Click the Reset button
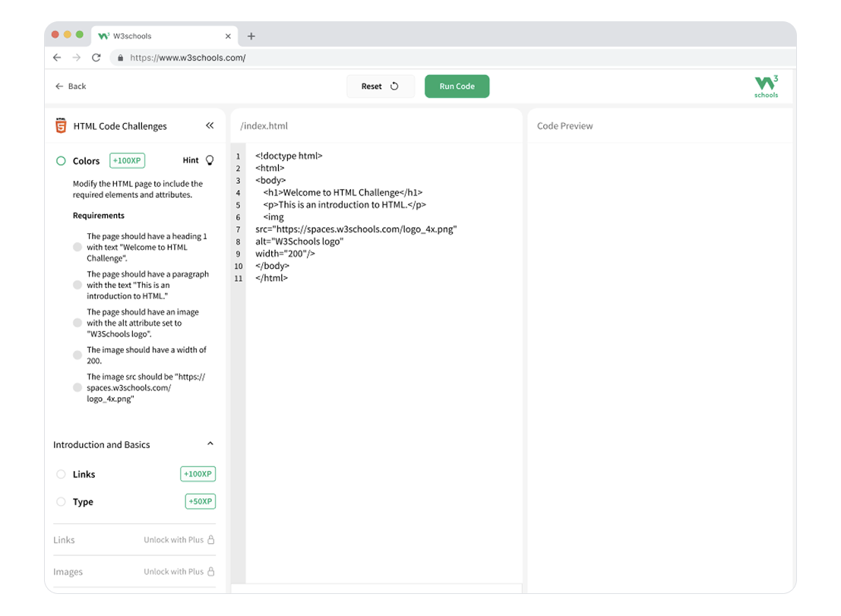841x616 pixels. 380,87
